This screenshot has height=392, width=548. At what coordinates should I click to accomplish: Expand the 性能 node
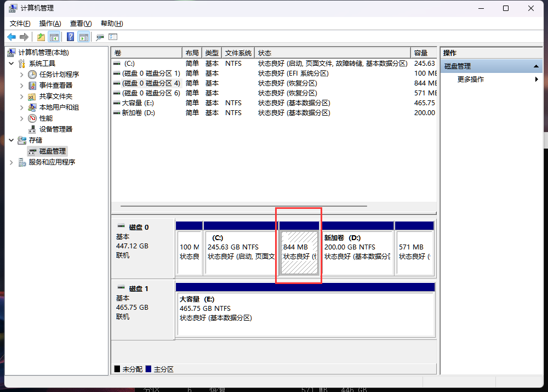tap(21, 118)
